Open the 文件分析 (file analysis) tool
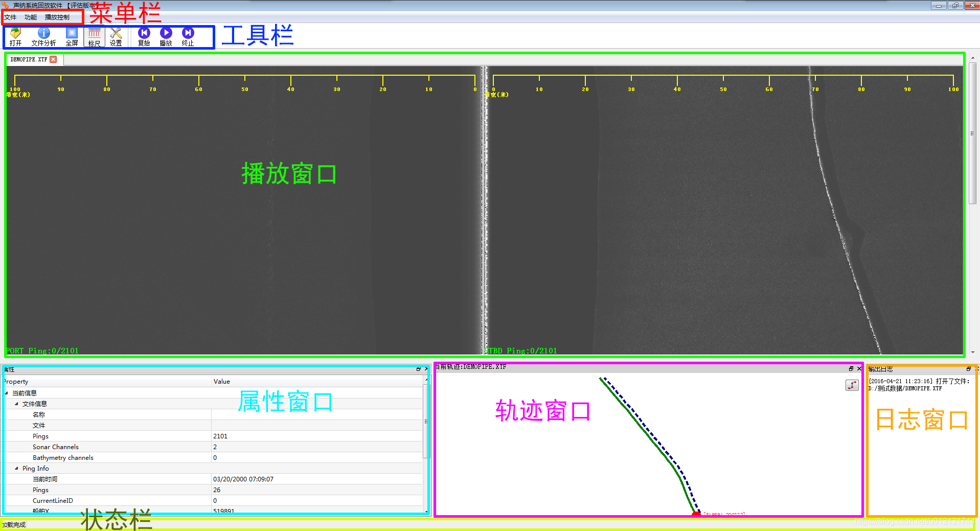This screenshot has width=980, height=531. [43, 36]
